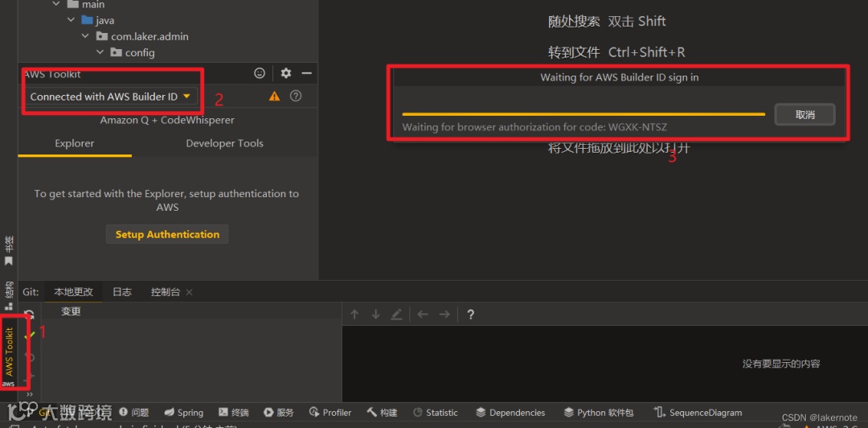Click the Setup Authentication button
Screen dimensions: 868x428
point(167,234)
